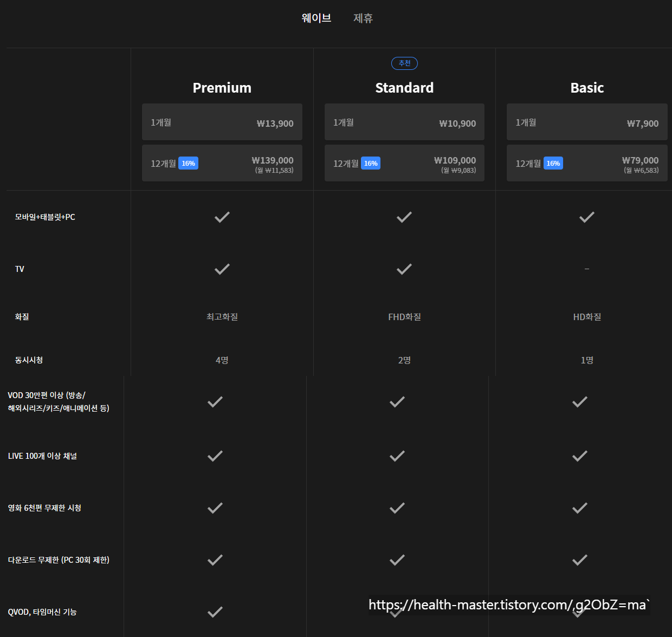
Task: Click the LIVE 100개 이상 채널 label
Action: pyautogui.click(x=42, y=456)
